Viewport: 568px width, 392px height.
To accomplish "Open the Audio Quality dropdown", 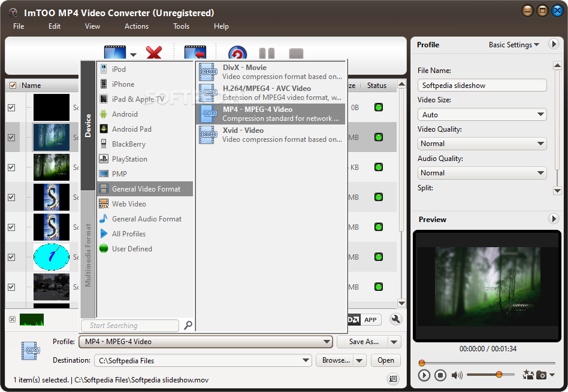I will [482, 173].
